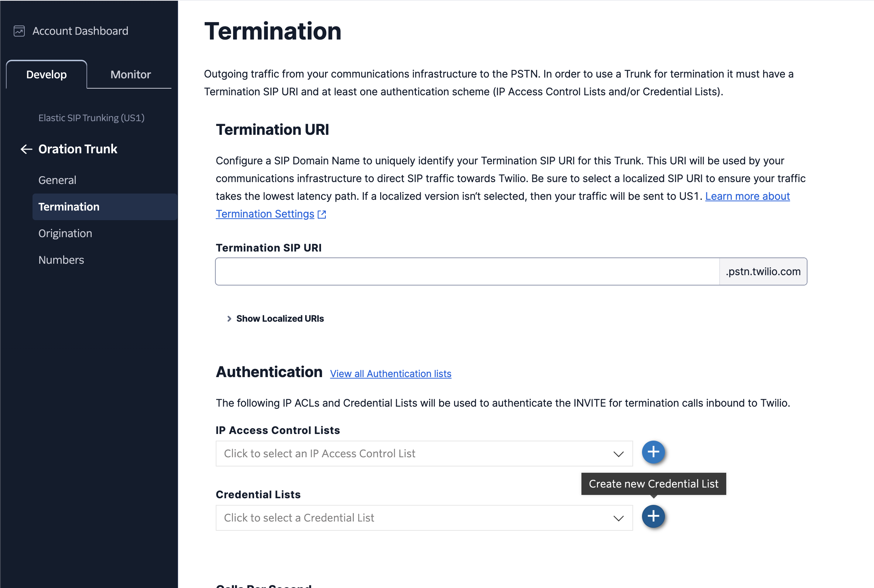Image resolution: width=874 pixels, height=588 pixels.
Task: Click the back arrow beside Oration Trunk
Action: click(x=26, y=149)
